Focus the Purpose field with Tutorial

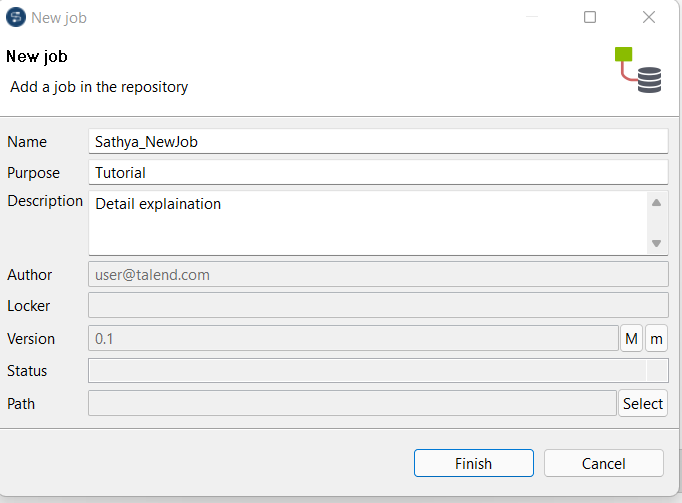(378, 172)
